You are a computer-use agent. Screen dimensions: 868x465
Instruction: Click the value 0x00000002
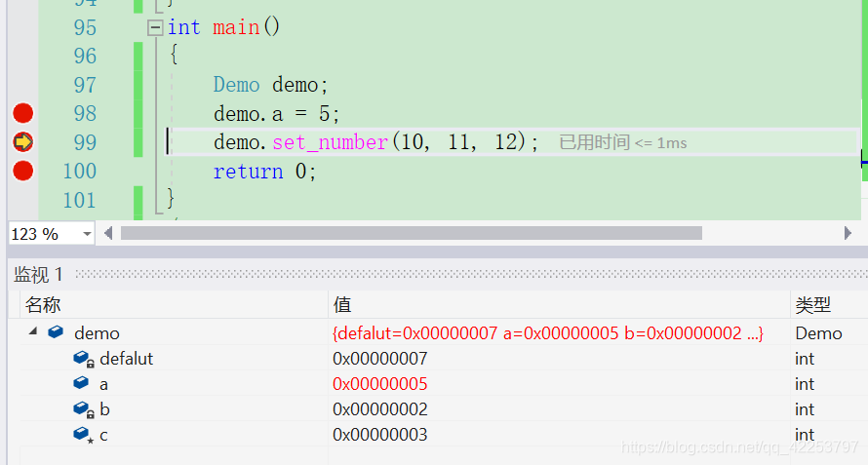(x=380, y=409)
